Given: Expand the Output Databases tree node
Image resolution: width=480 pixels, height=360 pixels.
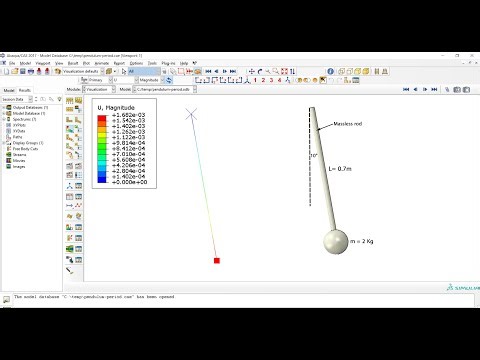Looking at the screenshot, I should [x=4, y=108].
